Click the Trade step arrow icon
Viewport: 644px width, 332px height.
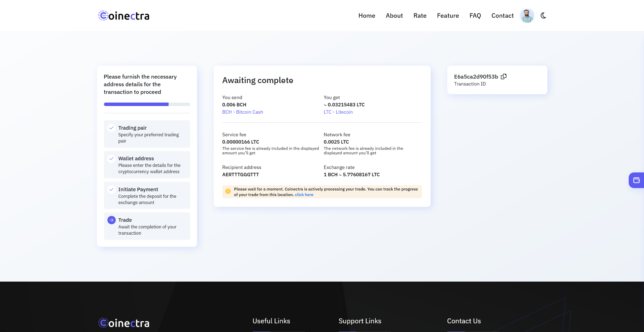tap(111, 220)
